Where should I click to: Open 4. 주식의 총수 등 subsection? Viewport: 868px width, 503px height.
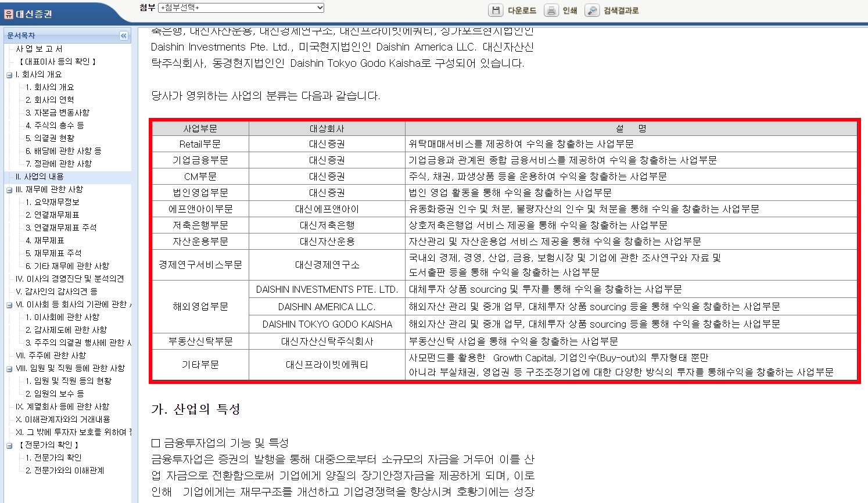point(55,125)
